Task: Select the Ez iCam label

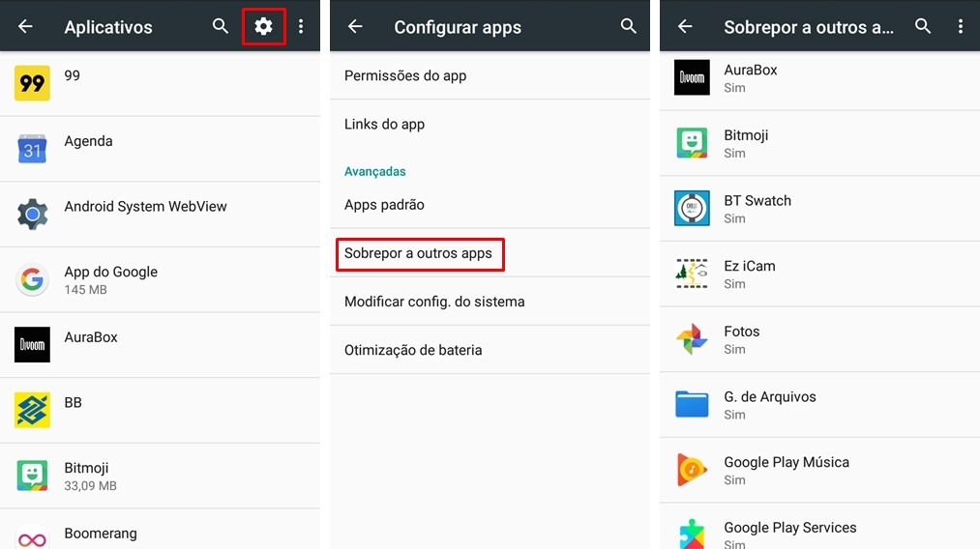Action: [x=750, y=266]
